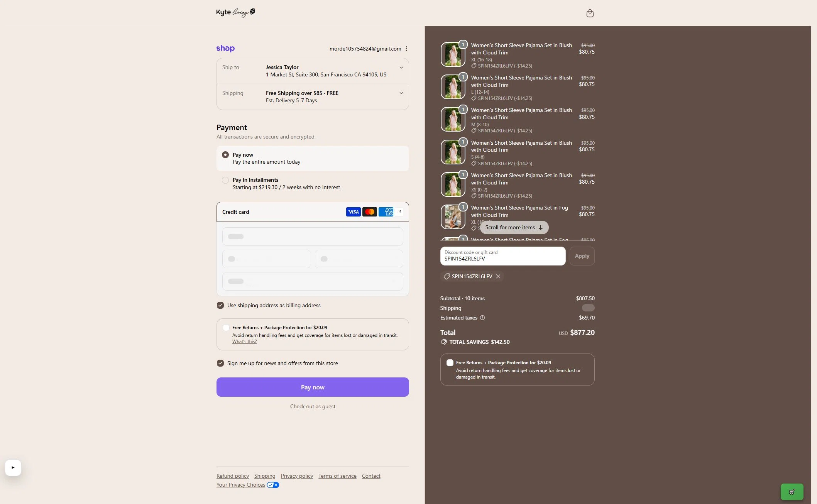Click the Visa card icon

pyautogui.click(x=353, y=212)
